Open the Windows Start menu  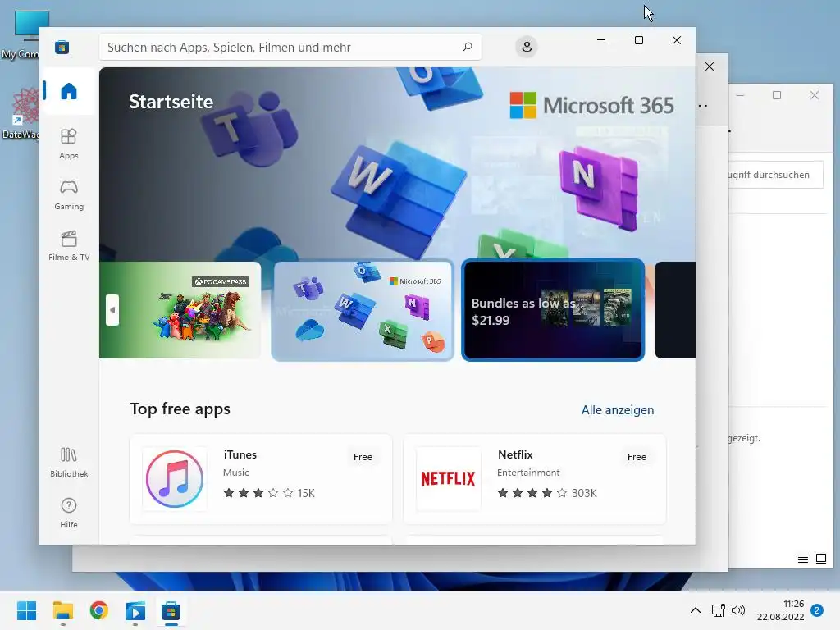click(x=26, y=610)
